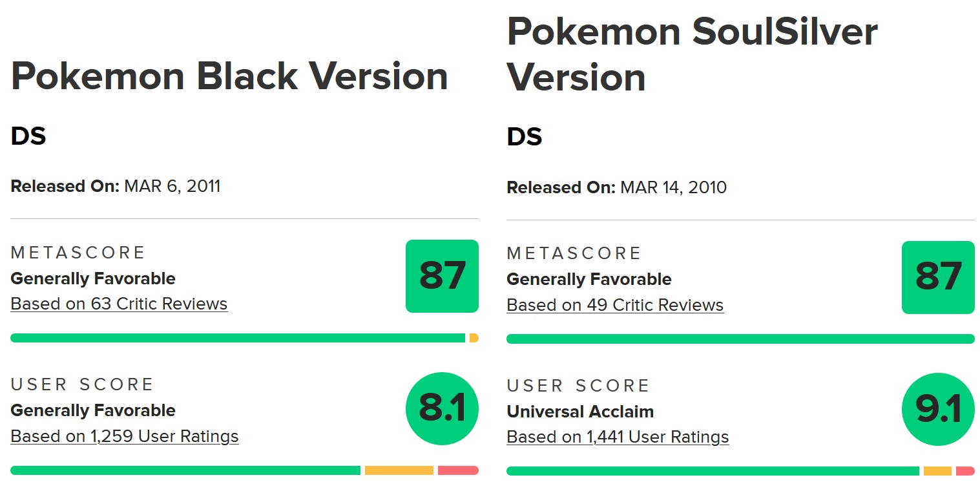Click the Pokemon SoulSilver metascore 87 badge
Image resolution: width=980 pixels, height=493 pixels.
pos(938,277)
